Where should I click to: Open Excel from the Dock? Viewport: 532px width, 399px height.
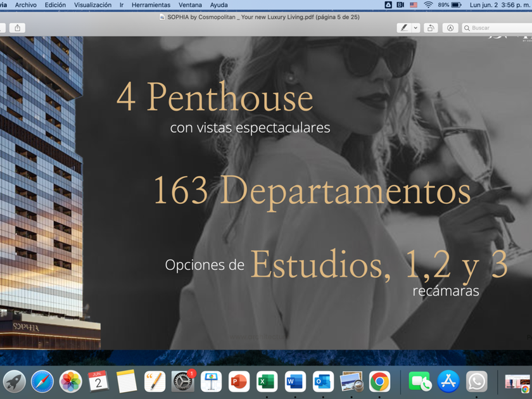coord(267,381)
